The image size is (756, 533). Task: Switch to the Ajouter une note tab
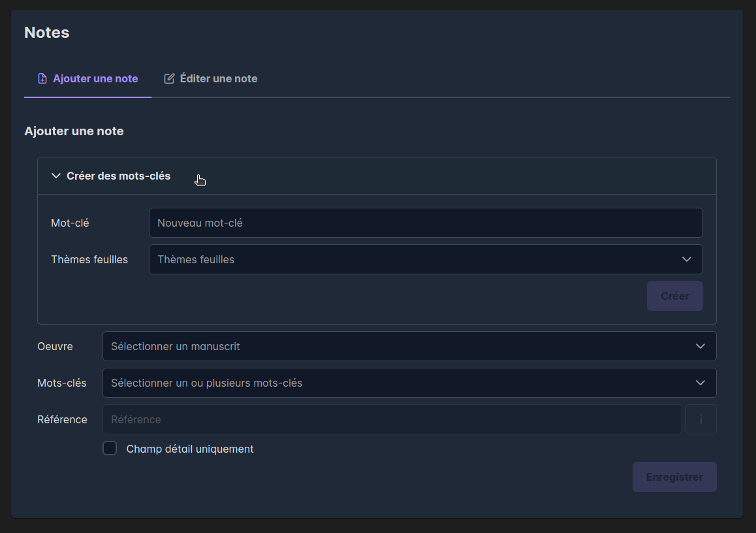(95, 78)
